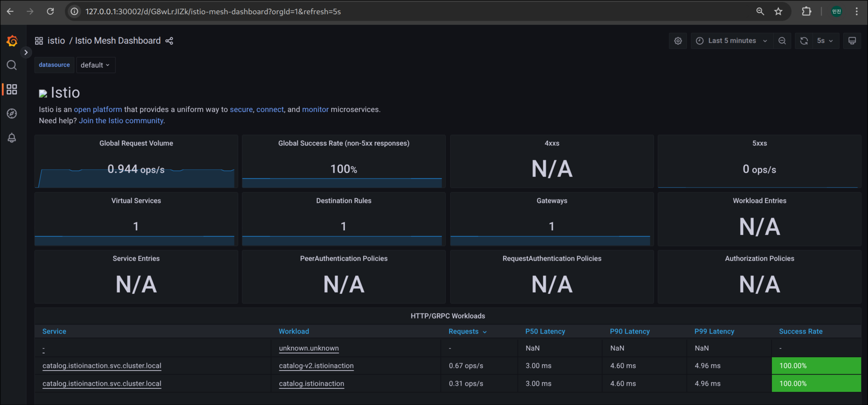Click the Service Entries panel title
The image size is (868, 405).
[136, 258]
